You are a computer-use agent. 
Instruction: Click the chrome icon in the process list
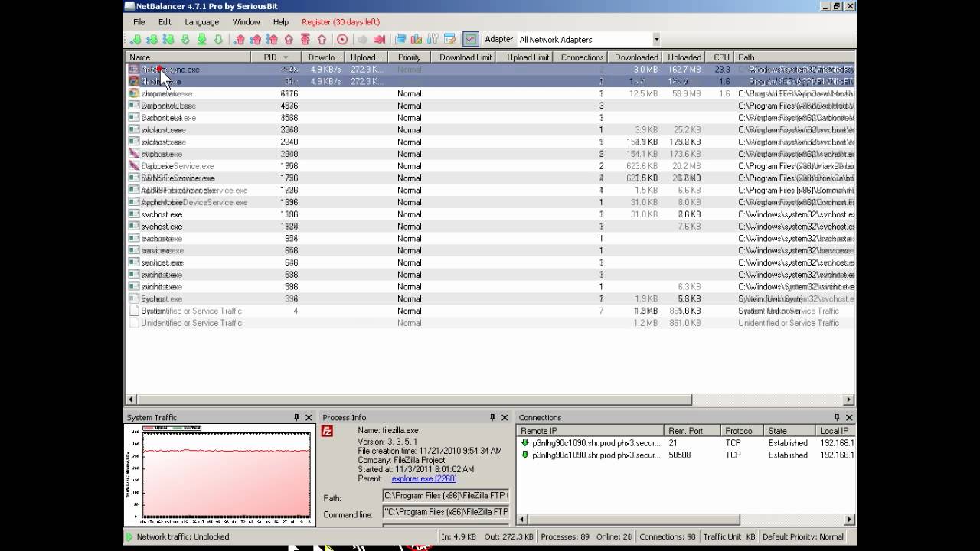134,93
